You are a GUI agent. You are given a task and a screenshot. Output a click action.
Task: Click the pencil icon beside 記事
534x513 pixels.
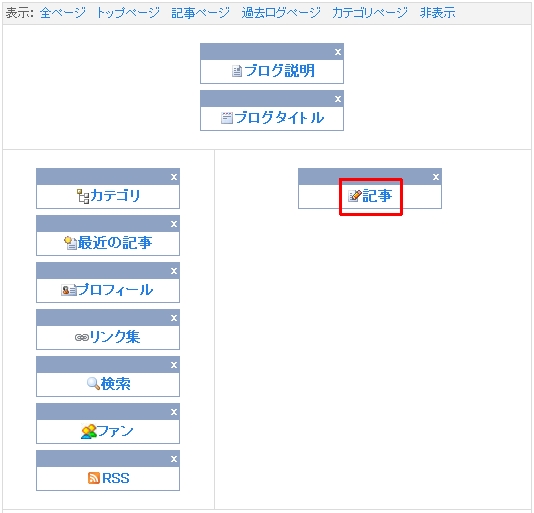[355, 196]
